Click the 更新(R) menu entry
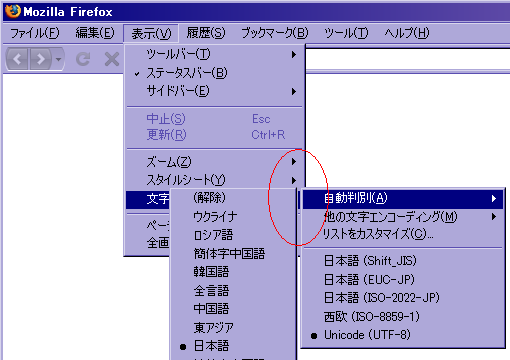510x360 pixels. point(214,135)
